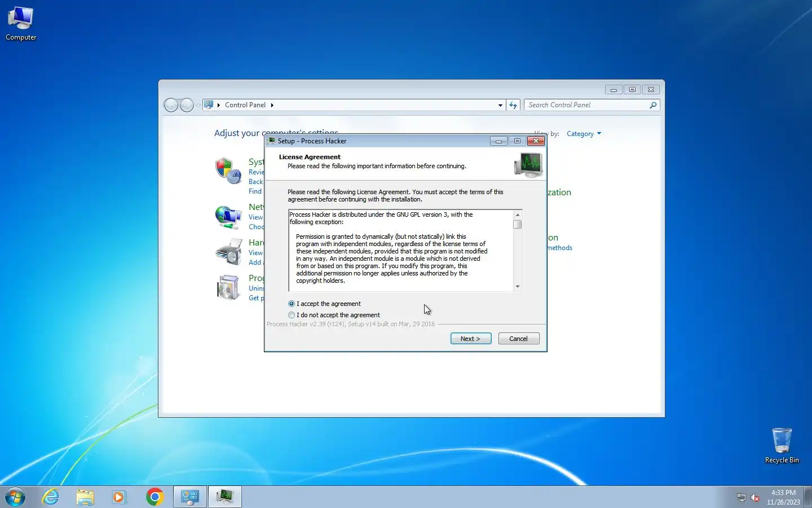This screenshot has width=812, height=508.
Task: Open Google Chrome from taskbar
Action: pos(154,497)
